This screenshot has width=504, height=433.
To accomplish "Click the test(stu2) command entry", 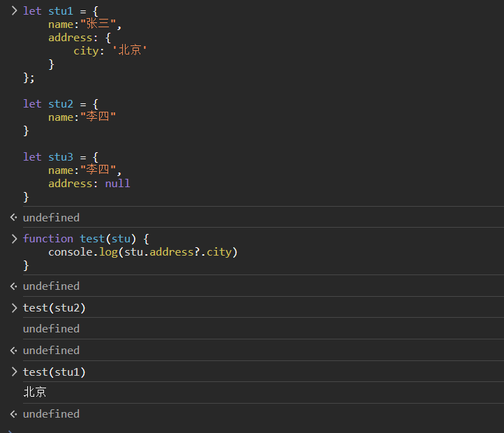I will point(54,308).
